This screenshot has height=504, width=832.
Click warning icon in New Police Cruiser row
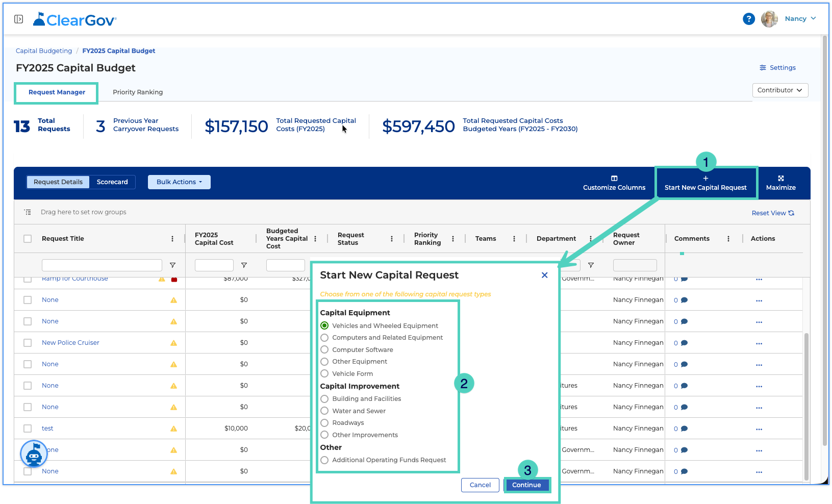[x=174, y=343]
